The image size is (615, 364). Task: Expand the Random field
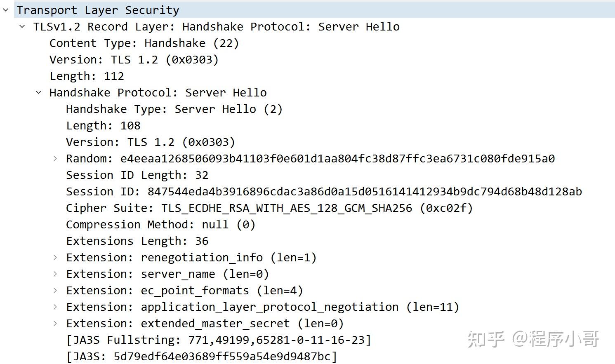[x=55, y=159]
